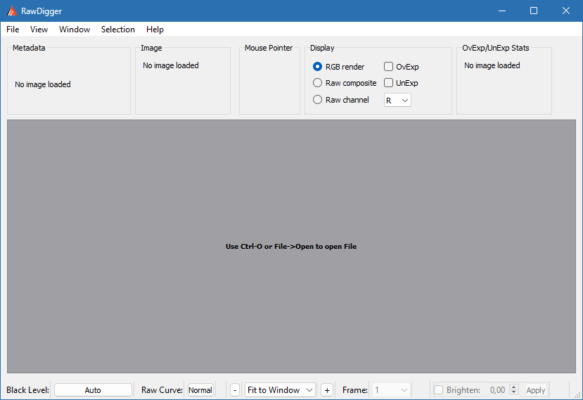Viewport: 583px width, 400px height.
Task: Open the View menu
Action: click(x=39, y=29)
